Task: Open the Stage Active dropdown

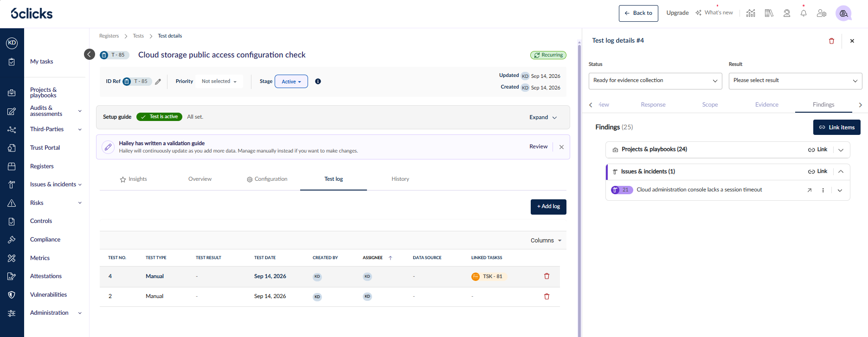Action: (291, 82)
